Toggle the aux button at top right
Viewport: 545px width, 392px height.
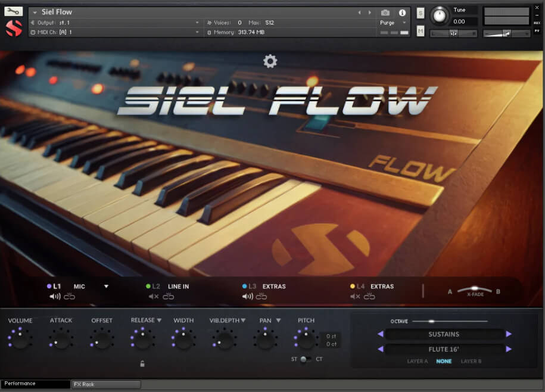pyautogui.click(x=537, y=23)
